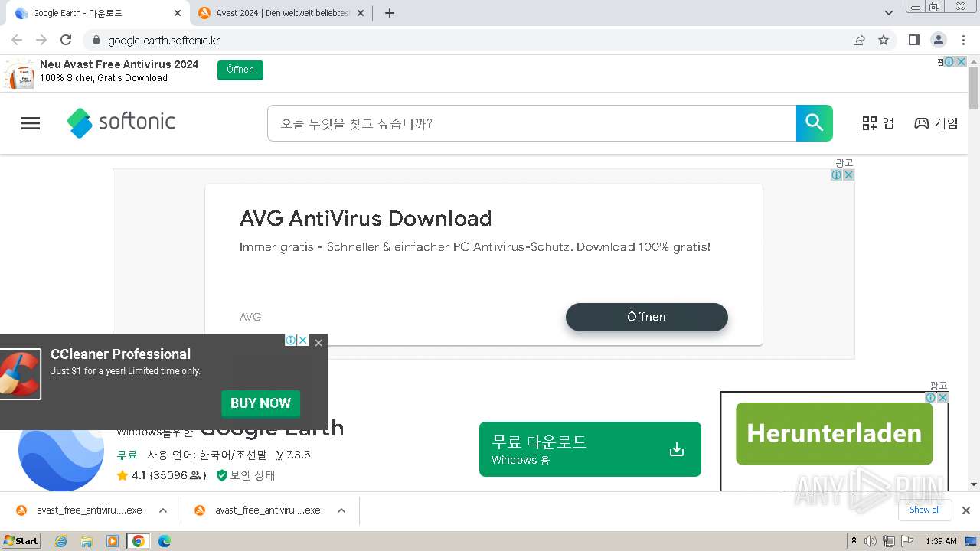
Task: Open the Chrome profile avatar
Action: (939, 40)
